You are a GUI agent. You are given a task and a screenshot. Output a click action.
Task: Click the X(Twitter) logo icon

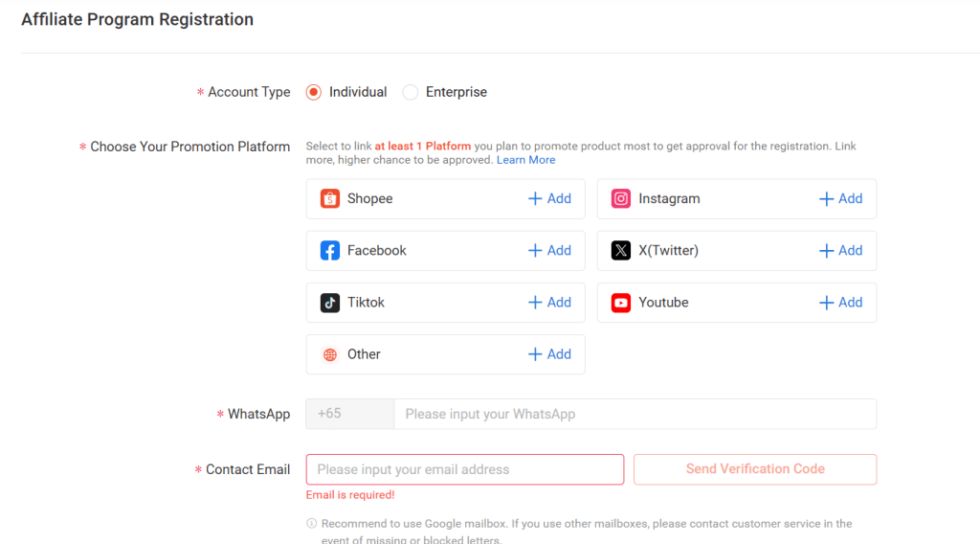[621, 251]
